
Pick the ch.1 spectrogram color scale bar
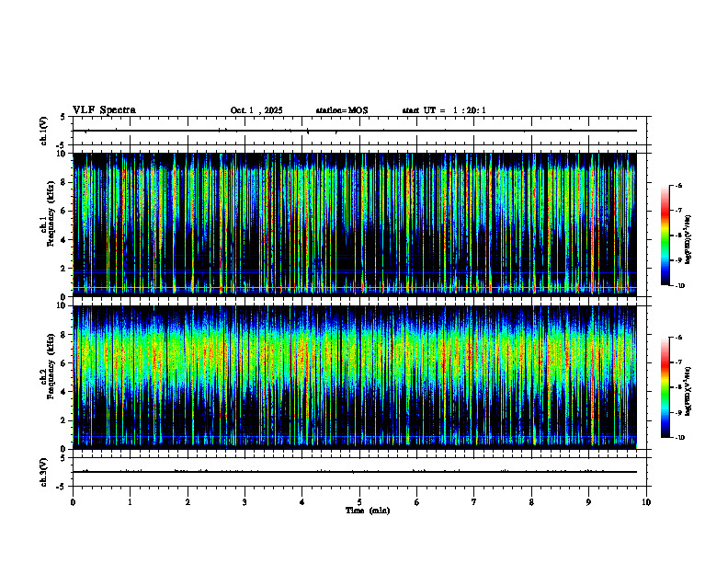point(665,236)
